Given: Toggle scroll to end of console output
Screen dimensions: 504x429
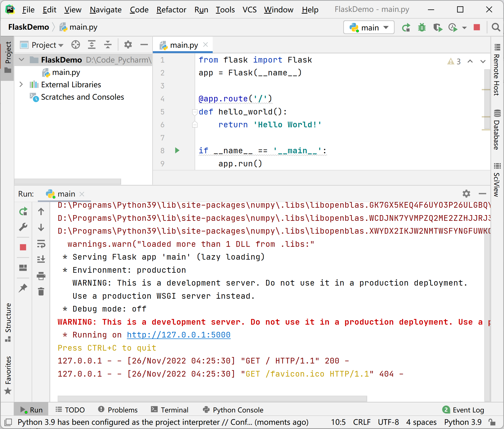Looking at the screenshot, I should click(41, 259).
